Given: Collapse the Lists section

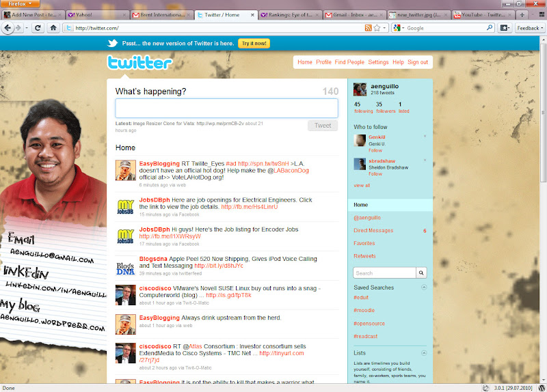Looking at the screenshot, I should coord(424,353).
